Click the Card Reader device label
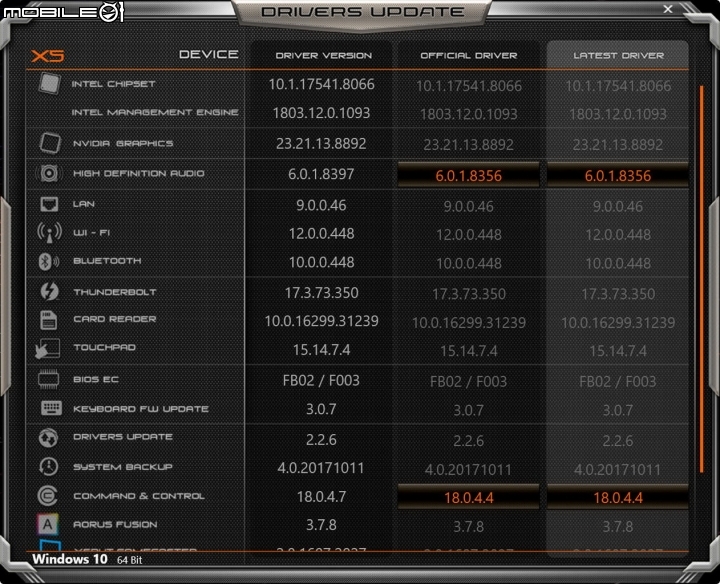Screen dimensions: 720x584 [x=115, y=319]
